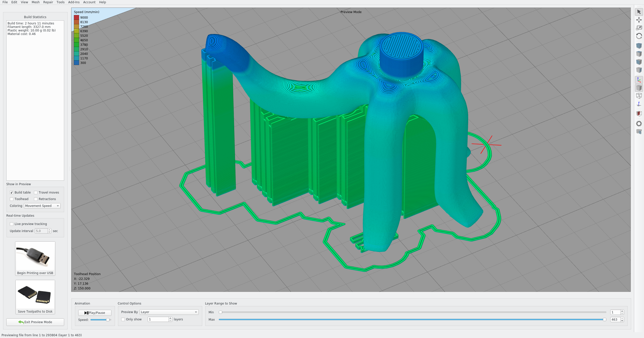Enable the Travel moves checkbox
Screen dimensions: 644x338
36,193
